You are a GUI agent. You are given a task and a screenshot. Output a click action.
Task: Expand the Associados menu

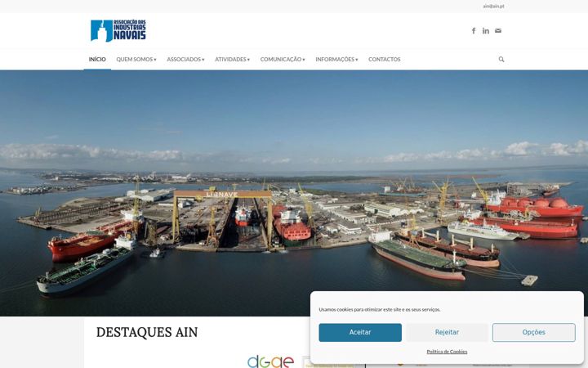185,60
